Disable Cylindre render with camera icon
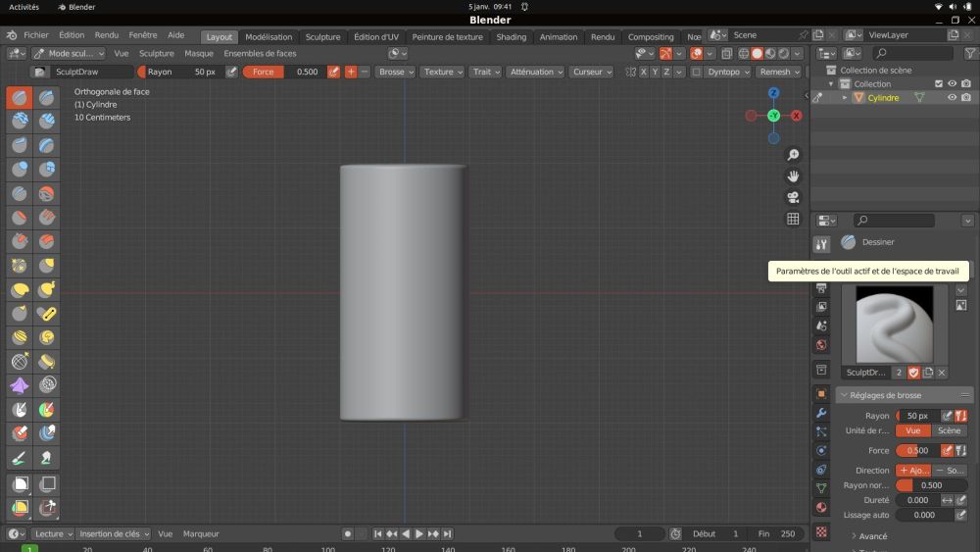Image resolution: width=980 pixels, height=552 pixels. point(966,97)
